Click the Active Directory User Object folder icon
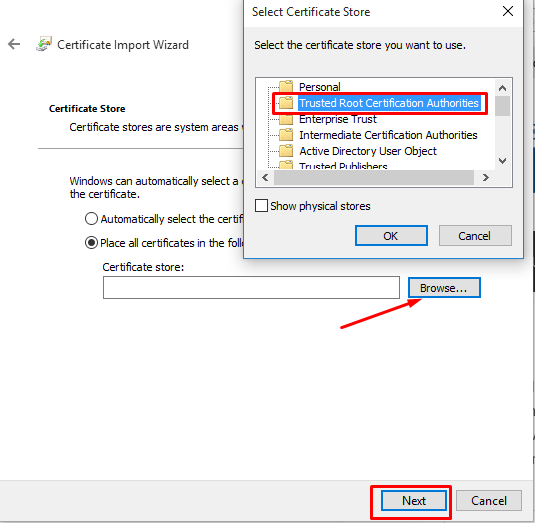535x523 pixels. pos(286,151)
